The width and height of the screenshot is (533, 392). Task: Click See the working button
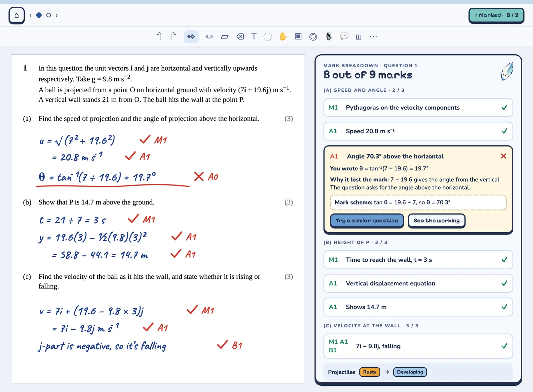click(x=436, y=220)
